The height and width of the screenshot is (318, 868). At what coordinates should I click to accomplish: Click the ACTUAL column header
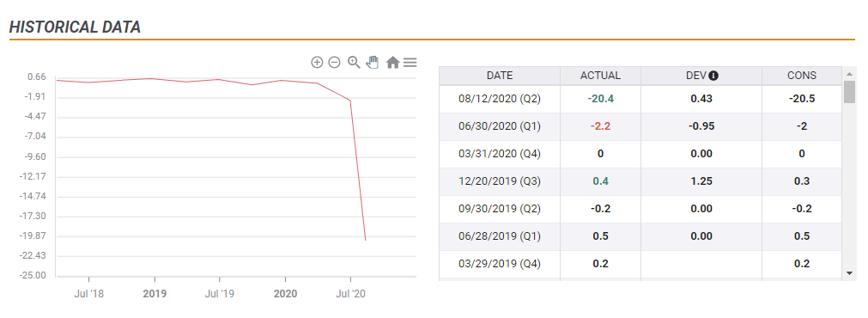point(601,76)
